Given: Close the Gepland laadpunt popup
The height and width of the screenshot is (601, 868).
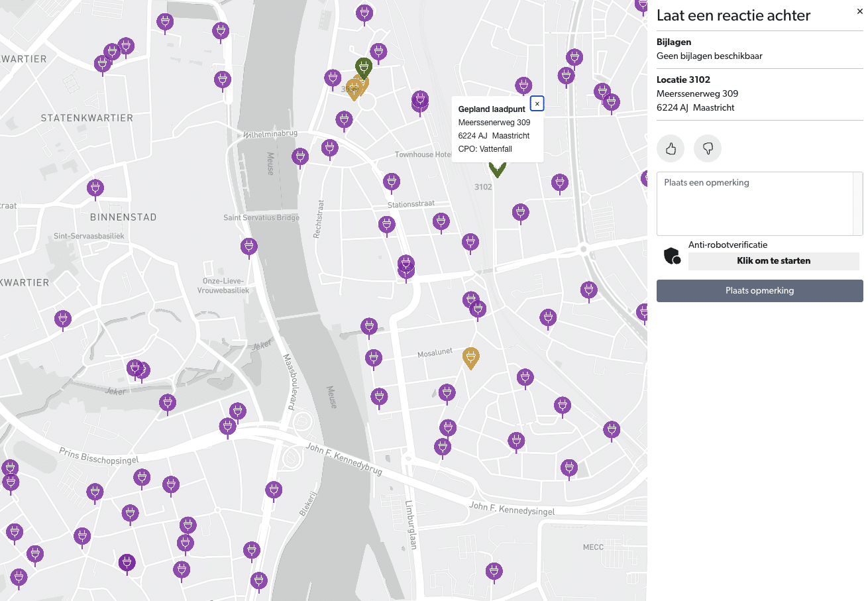Looking at the screenshot, I should (537, 103).
